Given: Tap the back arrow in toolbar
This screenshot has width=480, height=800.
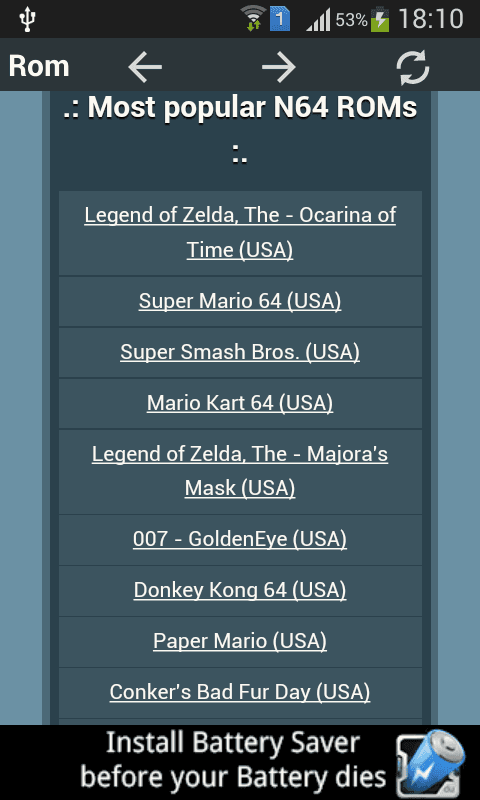Looking at the screenshot, I should [145, 67].
